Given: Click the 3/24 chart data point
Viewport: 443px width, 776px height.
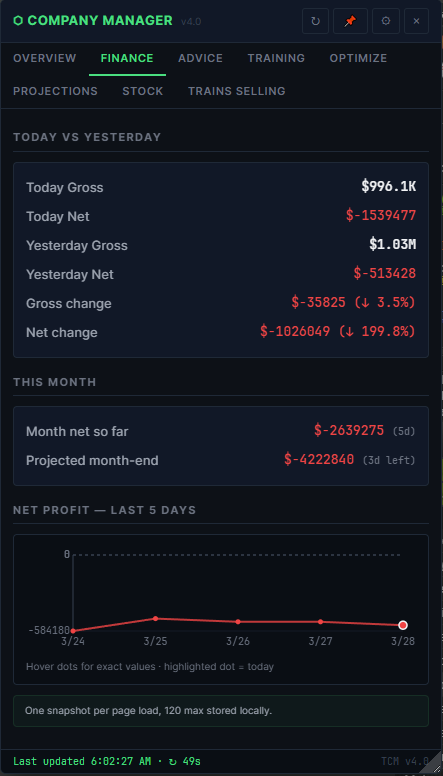Looking at the screenshot, I should (73, 630).
